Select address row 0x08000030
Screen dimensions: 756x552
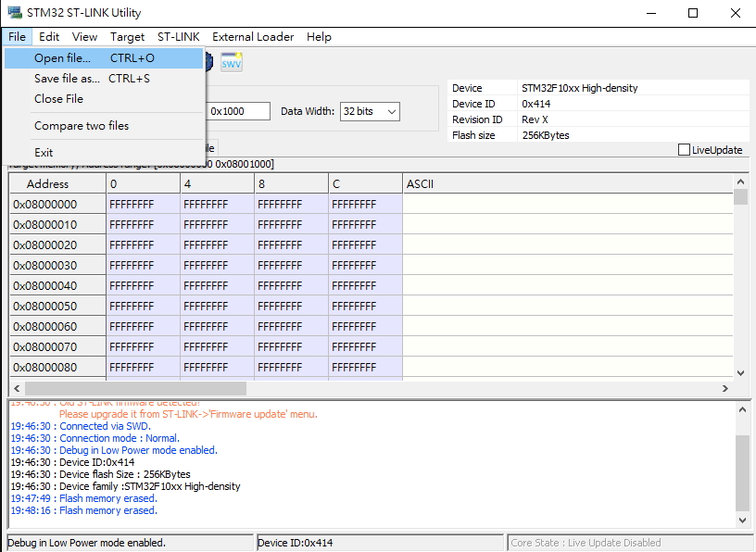(57, 266)
